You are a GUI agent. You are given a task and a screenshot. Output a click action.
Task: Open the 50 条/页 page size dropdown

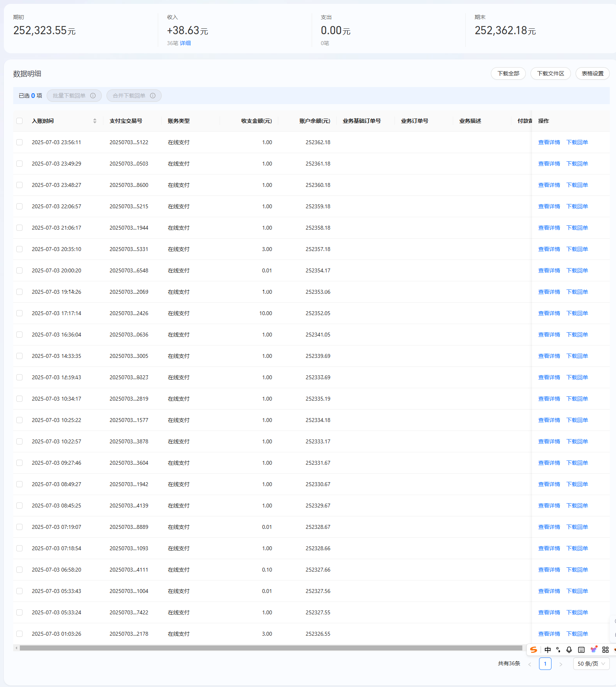[591, 664]
